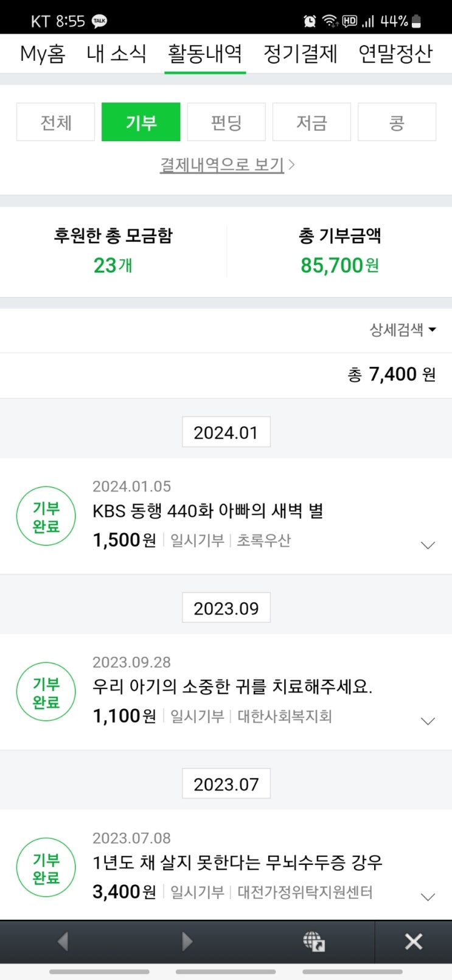
Task: Select the 전체 filter
Action: pos(55,122)
